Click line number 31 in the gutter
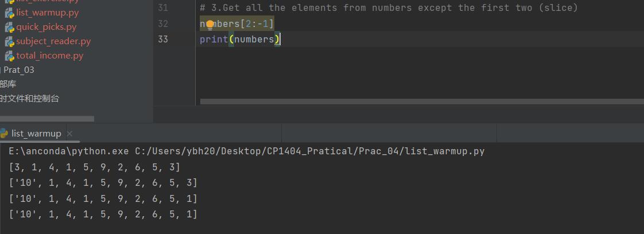Image resolution: width=644 pixels, height=234 pixels. (162, 8)
